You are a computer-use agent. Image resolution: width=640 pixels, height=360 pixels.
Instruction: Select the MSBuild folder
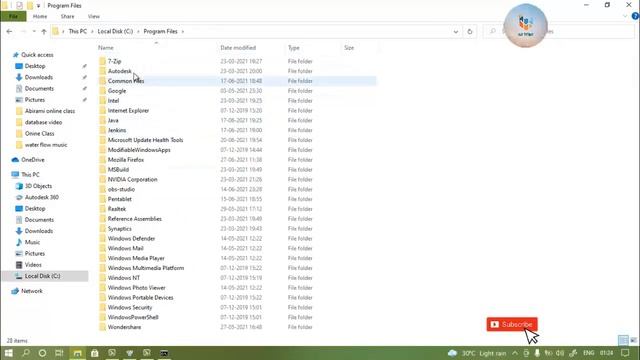click(x=118, y=169)
